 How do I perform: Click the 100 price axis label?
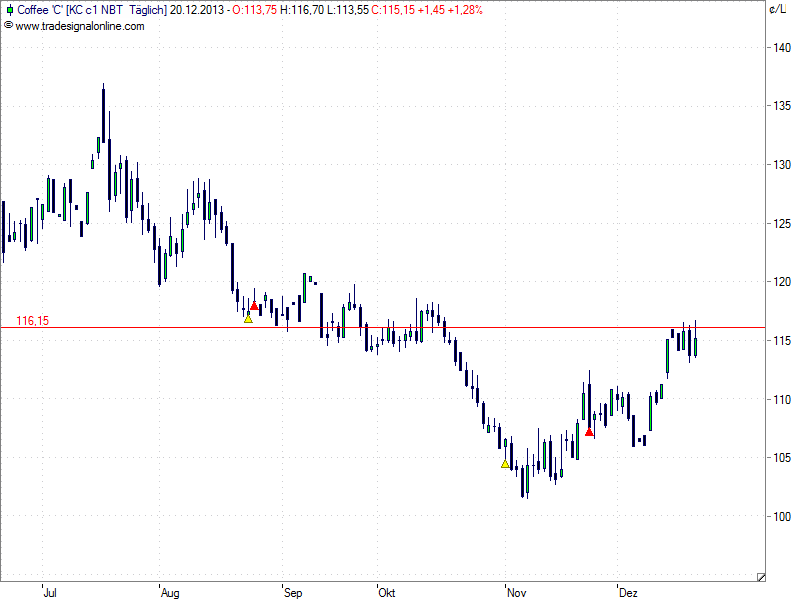(782, 516)
